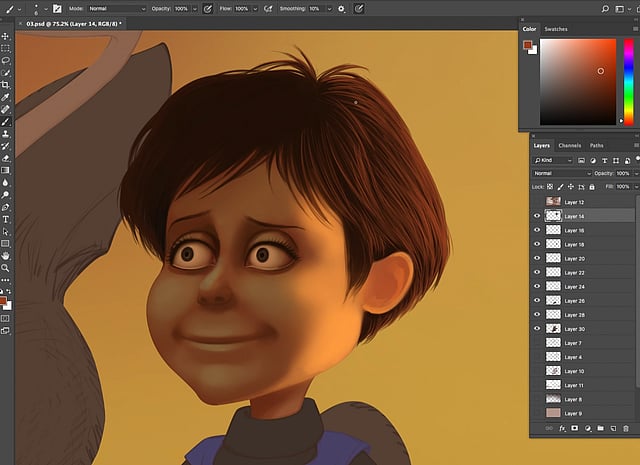Select the Move tool
This screenshot has height=465, width=640.
click(5, 36)
